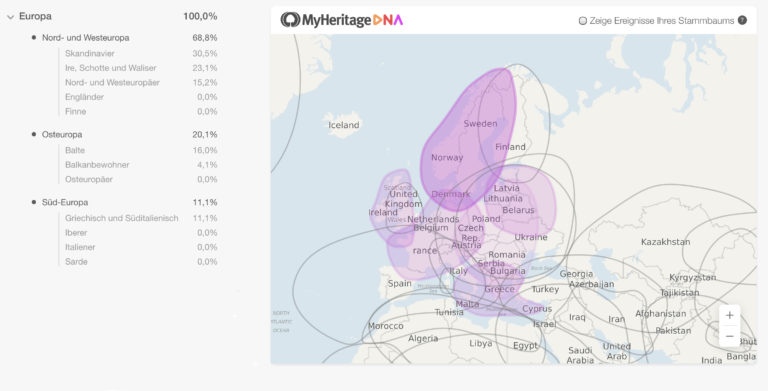
Task: Click the Sweden label on map
Action: coord(480,123)
